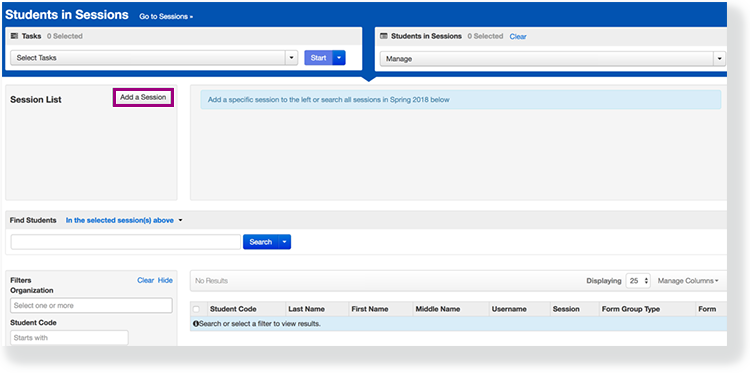The image size is (750, 373).
Task: Open the Start button's dropdown arrow
Action: [x=339, y=58]
